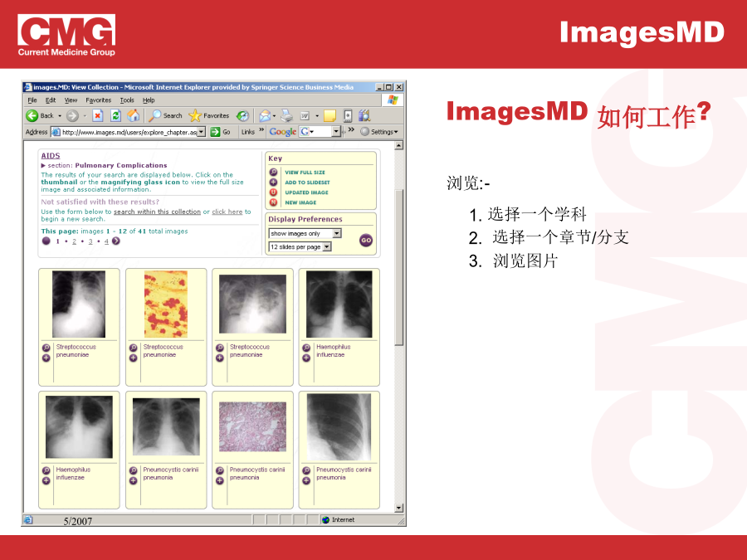The width and height of the screenshot is (747, 560).
Task: Open the Edit menu
Action: tap(51, 100)
